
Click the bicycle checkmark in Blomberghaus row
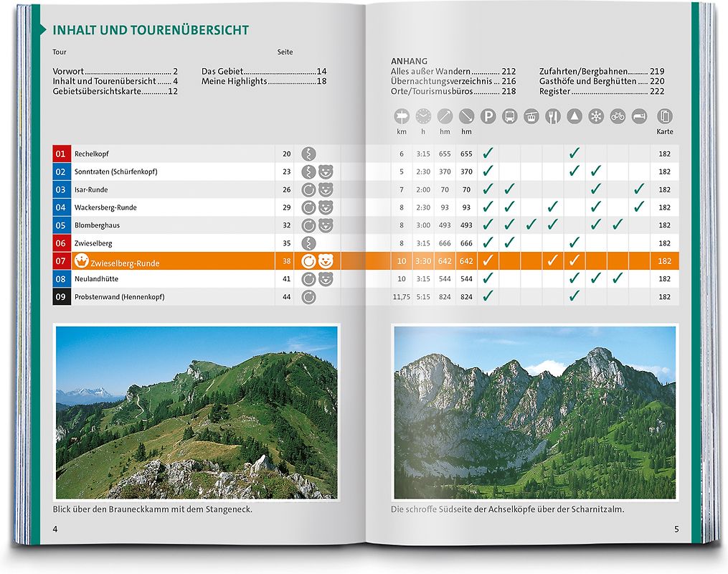coord(618,225)
